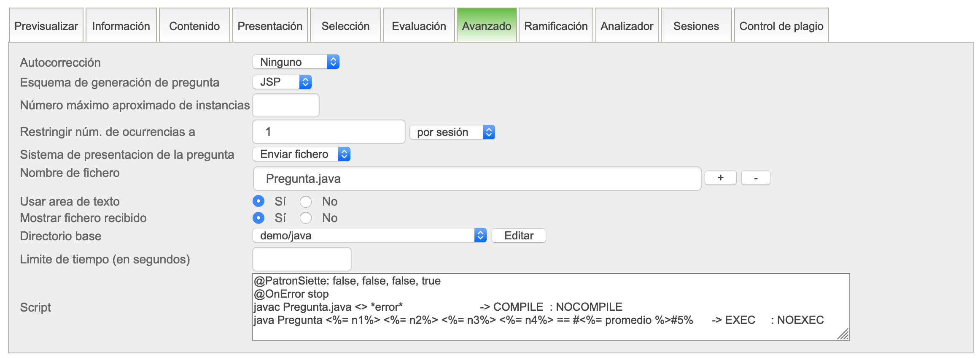
Task: Click the plus button to add a file name
Action: [720, 178]
